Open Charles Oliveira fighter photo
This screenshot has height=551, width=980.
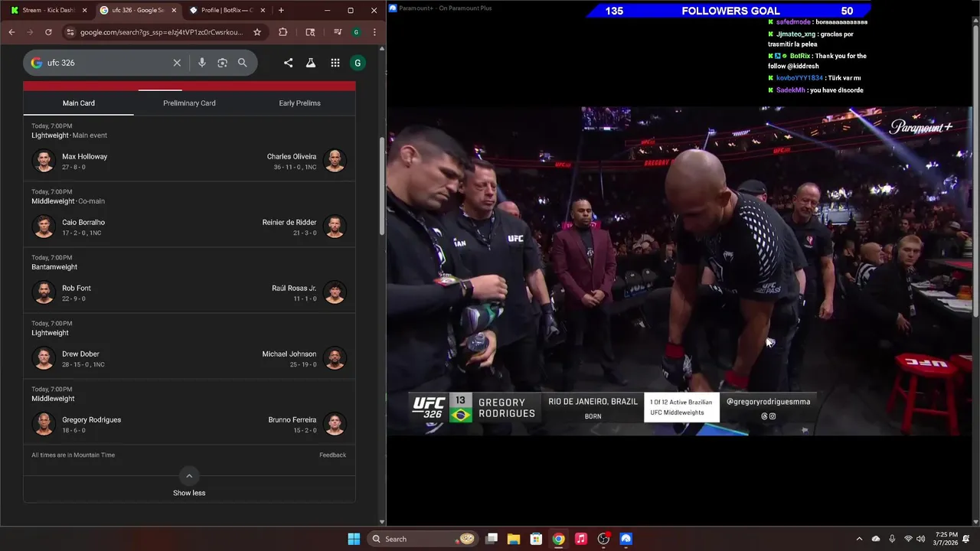(335, 161)
